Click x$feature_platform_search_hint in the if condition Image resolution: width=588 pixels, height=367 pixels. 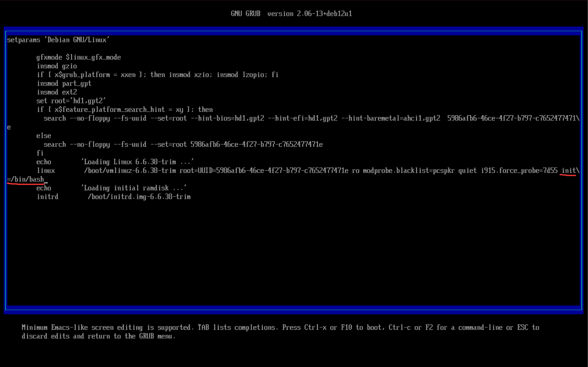[x=110, y=110]
